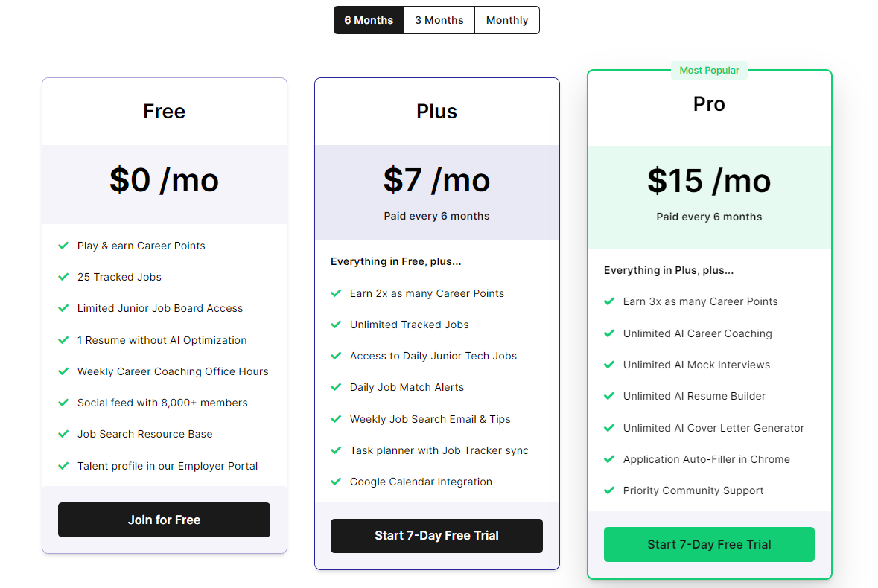Click checkmark beside Priority Community Support
The image size is (878, 588).
coord(609,490)
